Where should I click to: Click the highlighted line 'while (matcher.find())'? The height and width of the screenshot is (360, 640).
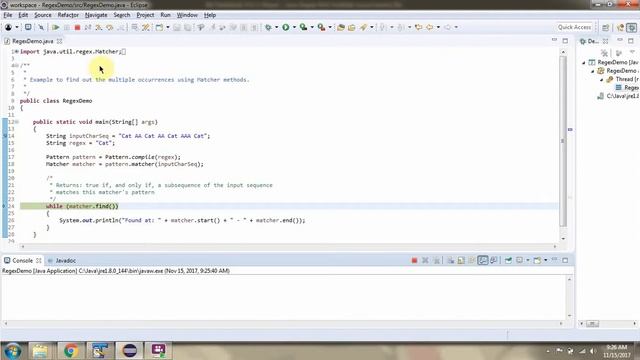tap(82, 206)
